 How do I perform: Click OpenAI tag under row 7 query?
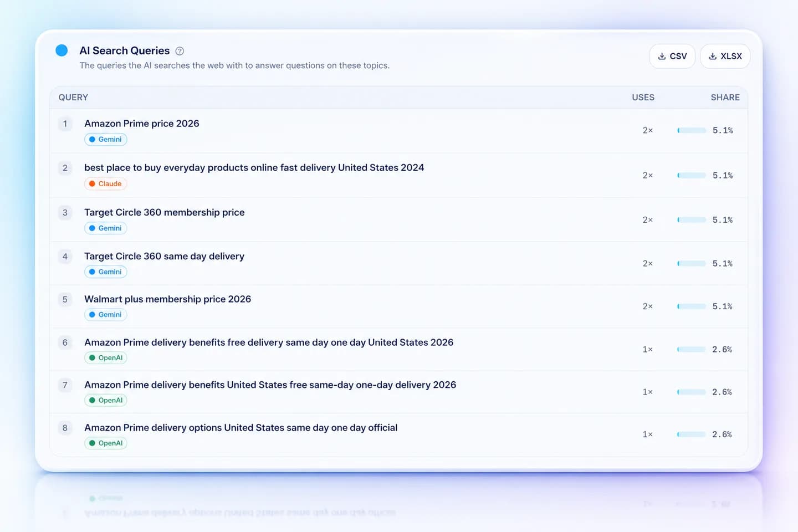point(106,400)
